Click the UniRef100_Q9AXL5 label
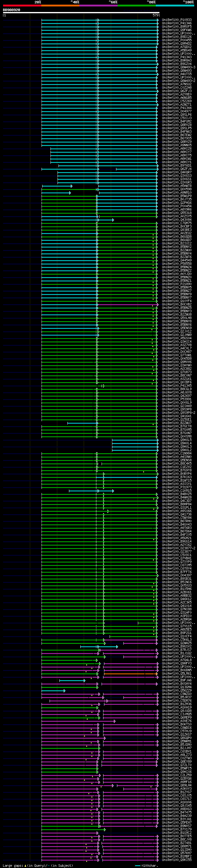 pos(177,440)
